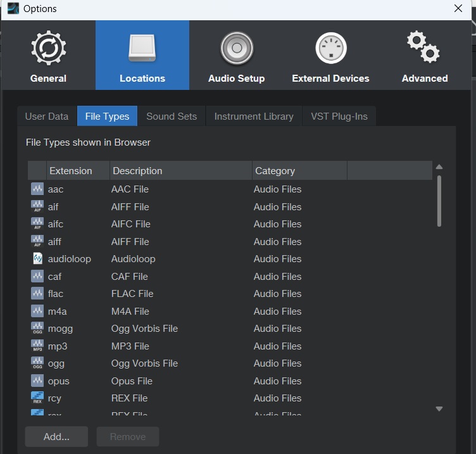
Task: Select the Audio Setup speaker icon
Action: (236, 48)
